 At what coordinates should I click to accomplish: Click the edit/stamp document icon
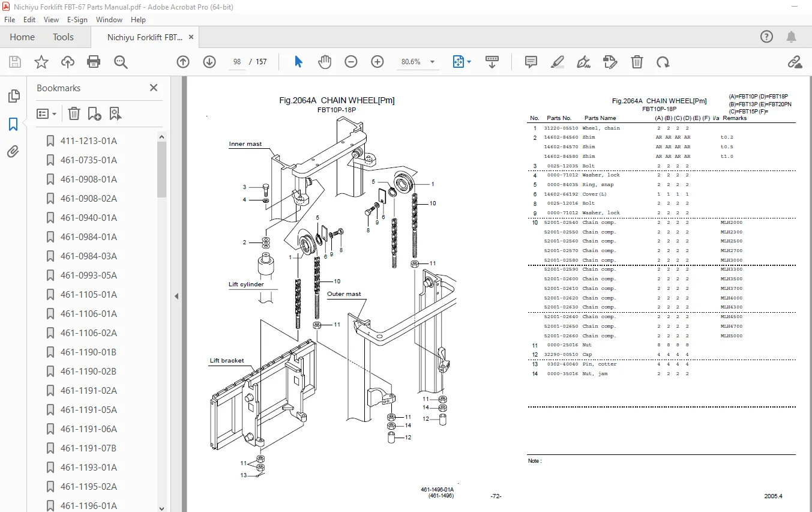click(610, 62)
